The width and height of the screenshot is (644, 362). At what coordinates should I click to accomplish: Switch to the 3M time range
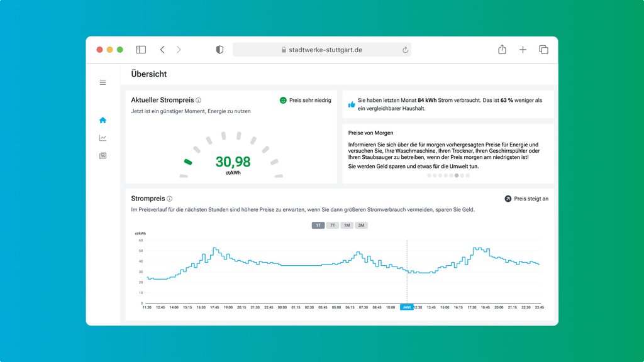coord(361,226)
